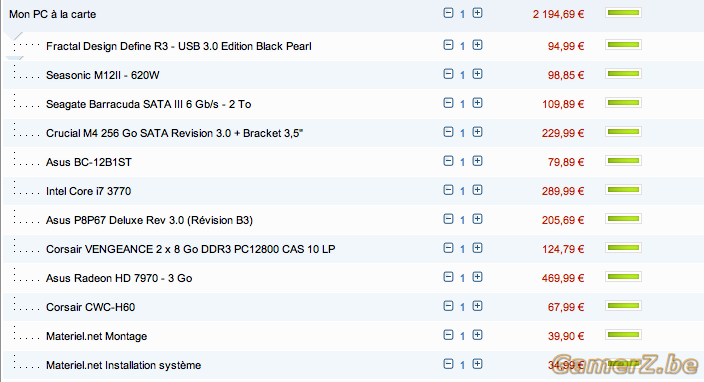Add one Asus P8P67 Deluxe
This screenshot has height=382, width=704.
tap(477, 219)
